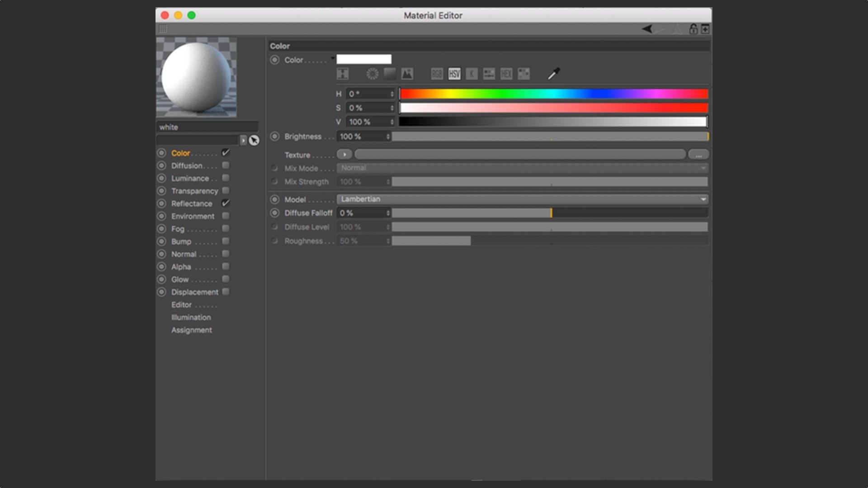Click the material name field 'white'

[x=207, y=127]
